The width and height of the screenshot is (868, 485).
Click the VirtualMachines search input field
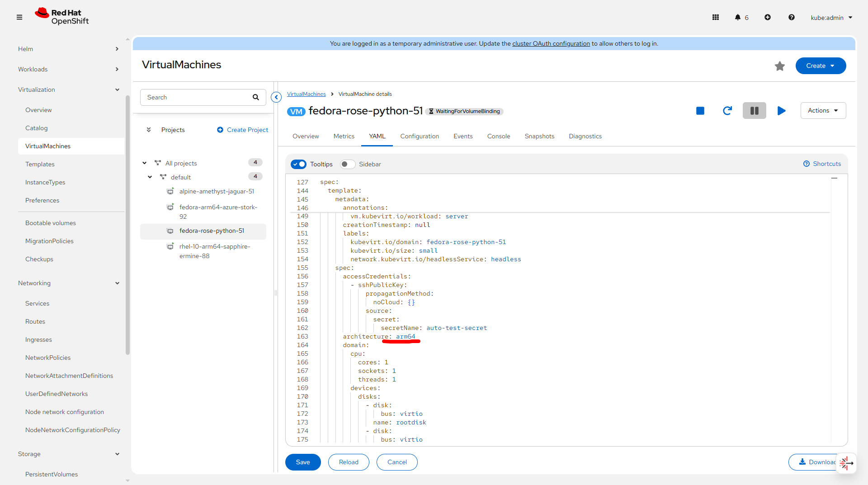pyautogui.click(x=197, y=97)
